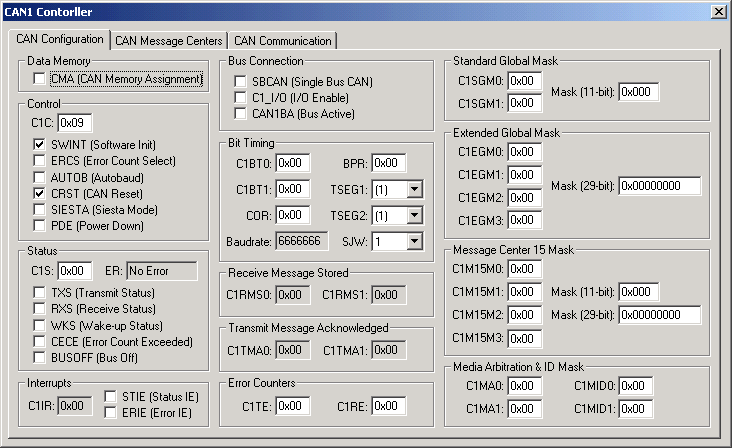Viewport: 732px width, 448px height.
Task: Click the C1M15M2 field
Action: click(x=525, y=315)
